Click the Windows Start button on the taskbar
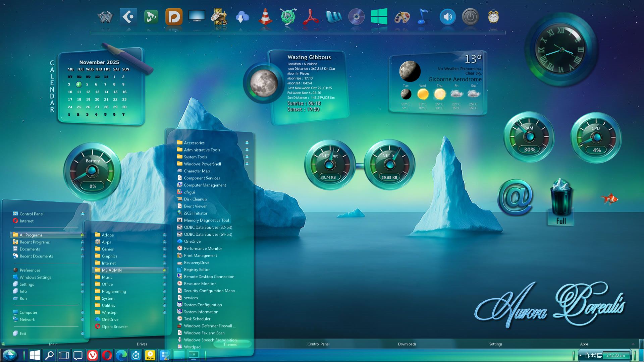The image size is (644, 362). 35,355
